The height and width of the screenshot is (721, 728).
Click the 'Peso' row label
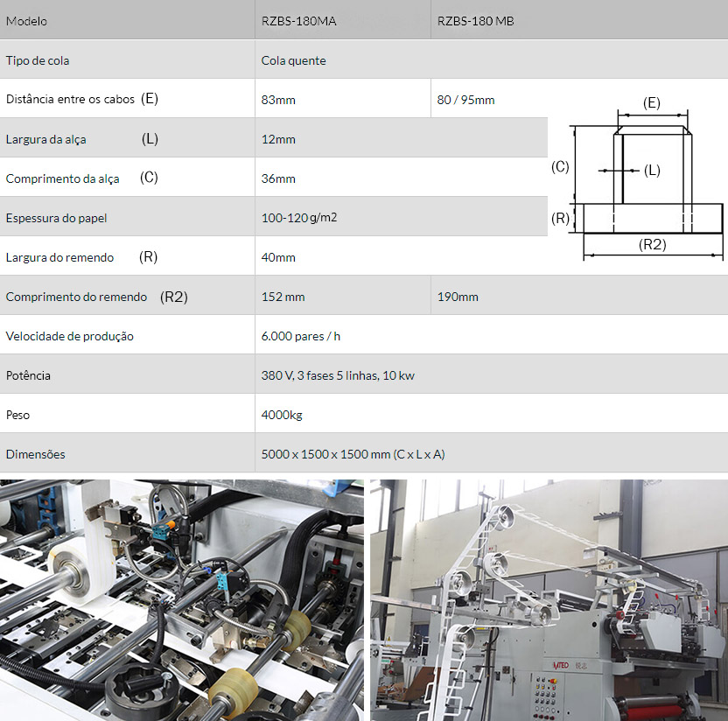pos(17,415)
